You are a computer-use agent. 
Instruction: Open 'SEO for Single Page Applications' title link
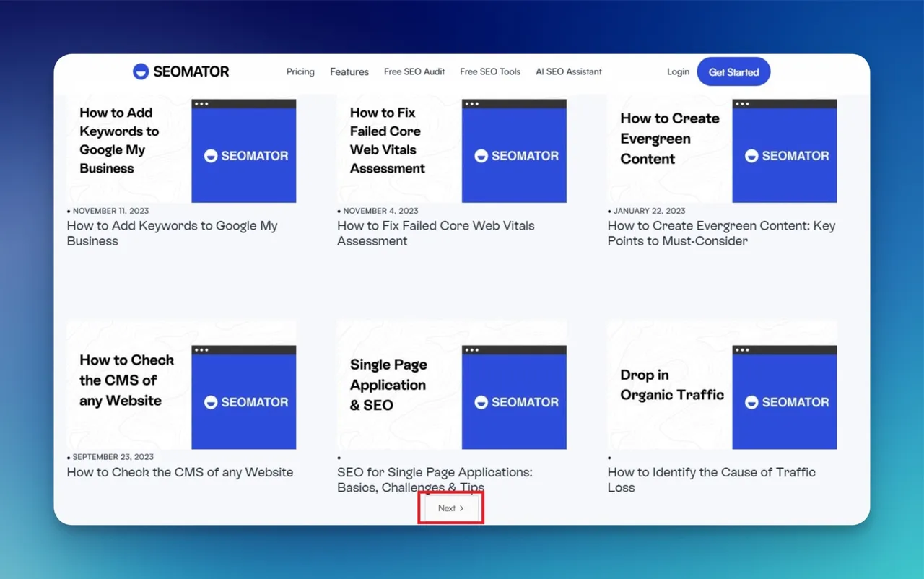point(435,479)
